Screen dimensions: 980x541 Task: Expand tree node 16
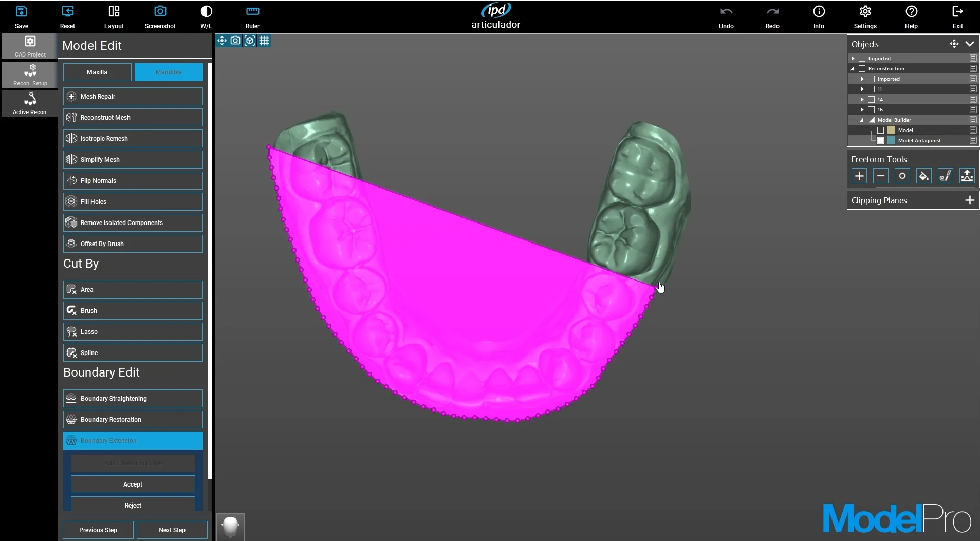point(862,110)
